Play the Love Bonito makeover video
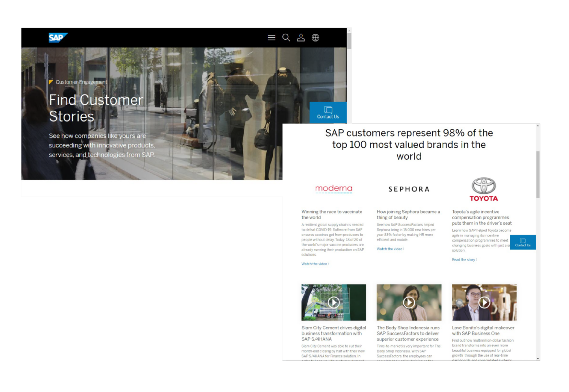The width and height of the screenshot is (569, 392). [x=484, y=302]
